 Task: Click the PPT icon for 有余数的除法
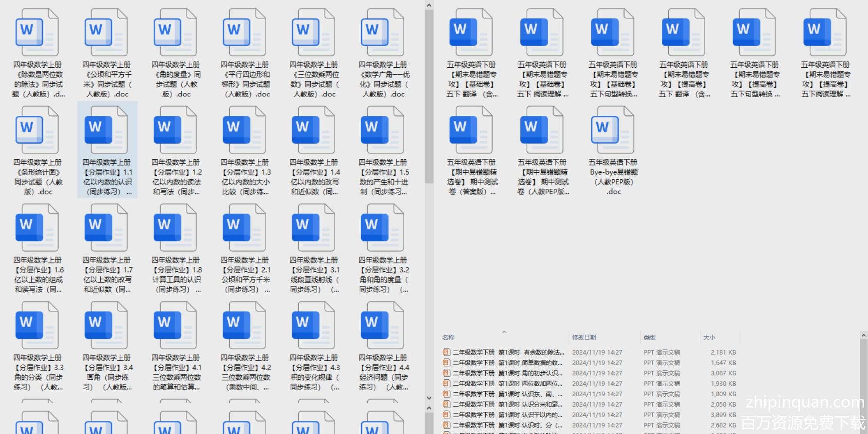[446, 352]
